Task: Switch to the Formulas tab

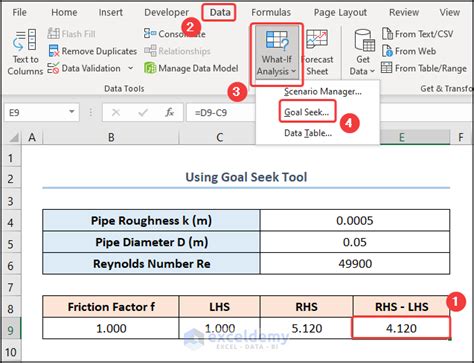Action: click(x=271, y=13)
